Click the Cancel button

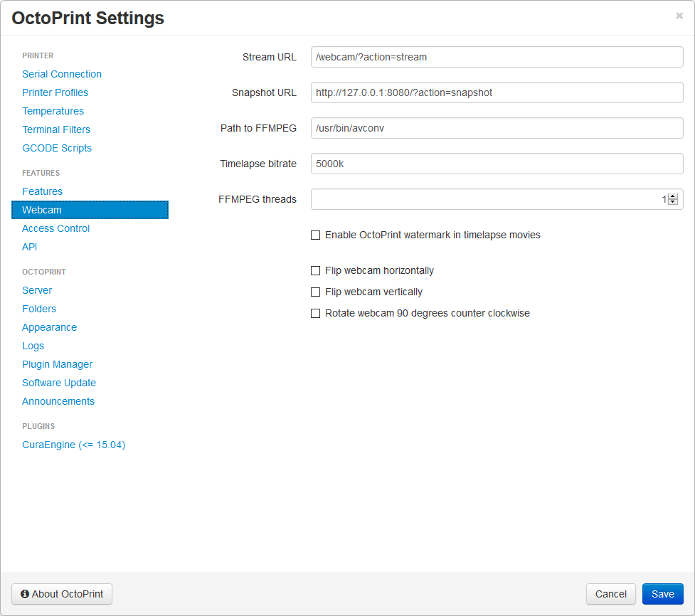pyautogui.click(x=611, y=594)
